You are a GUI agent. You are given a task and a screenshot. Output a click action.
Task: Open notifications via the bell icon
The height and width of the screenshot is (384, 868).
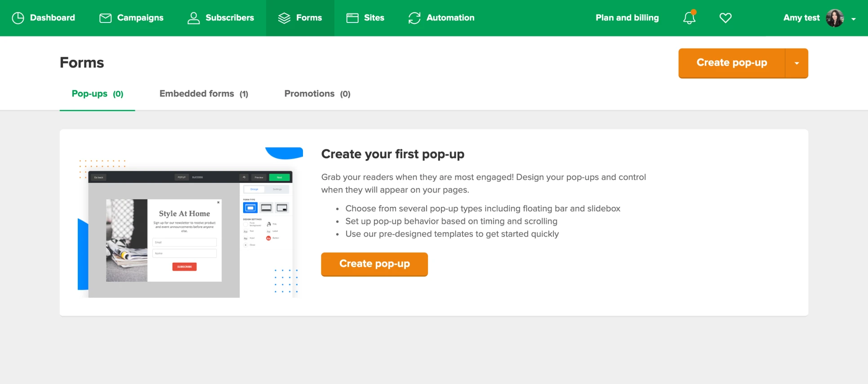689,18
